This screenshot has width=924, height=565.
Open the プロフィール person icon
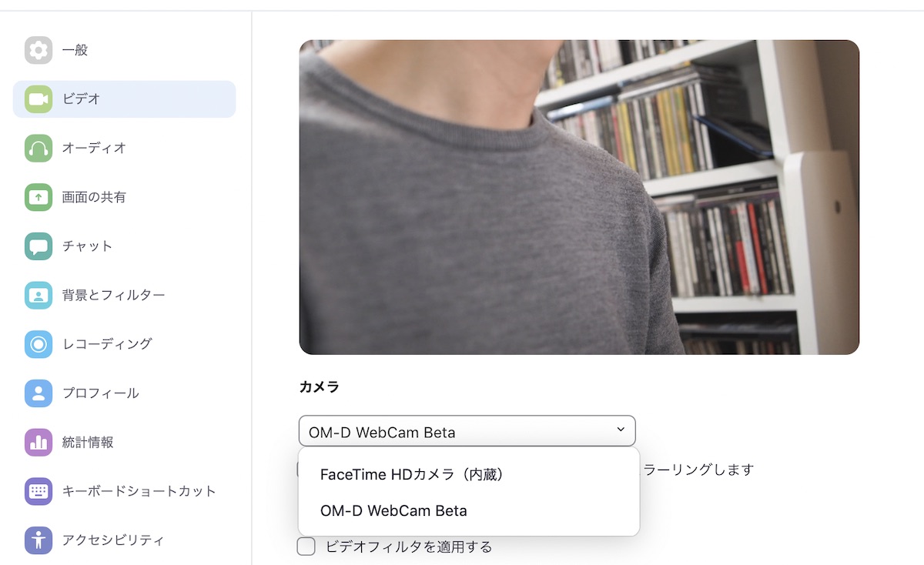coord(38,393)
